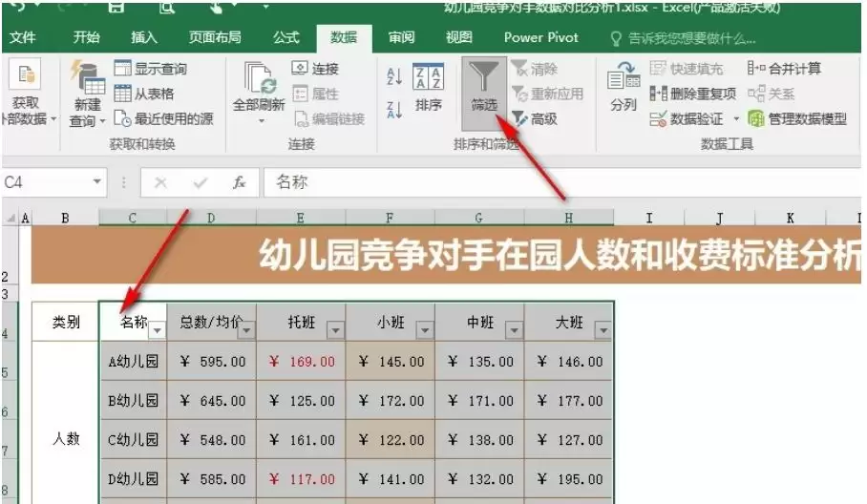Click Flash Fill (快速填充)

coord(687,69)
